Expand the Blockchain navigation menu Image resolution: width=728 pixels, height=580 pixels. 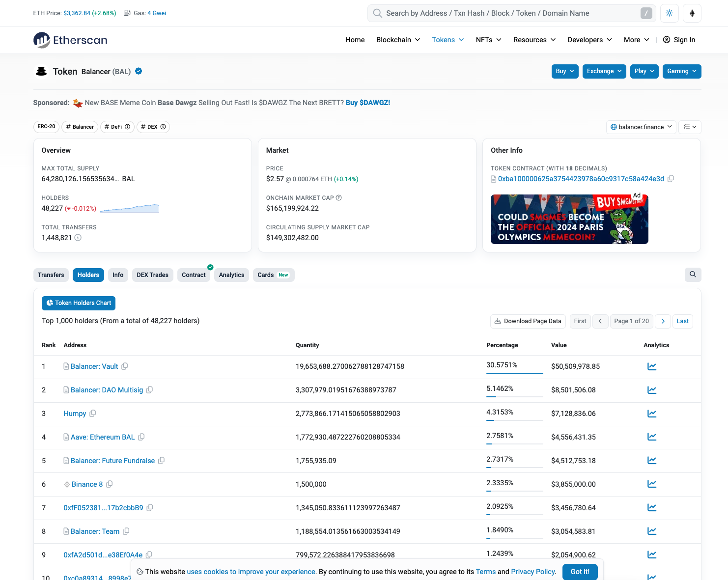[398, 40]
